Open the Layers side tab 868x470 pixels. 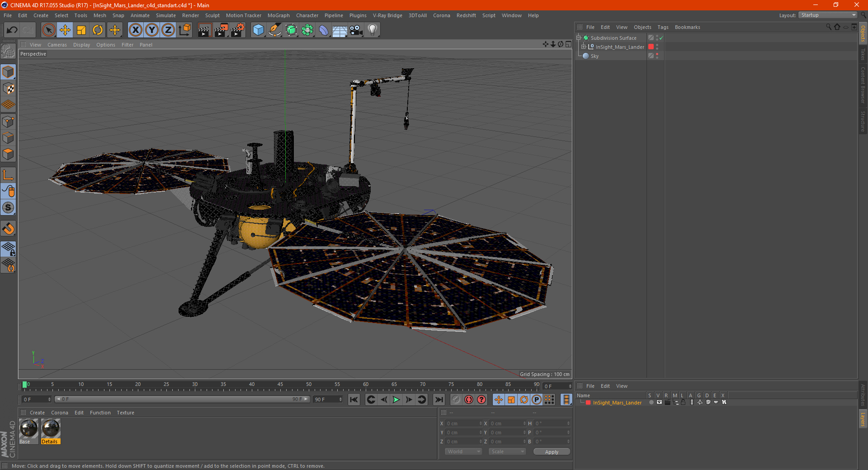[x=863, y=419]
